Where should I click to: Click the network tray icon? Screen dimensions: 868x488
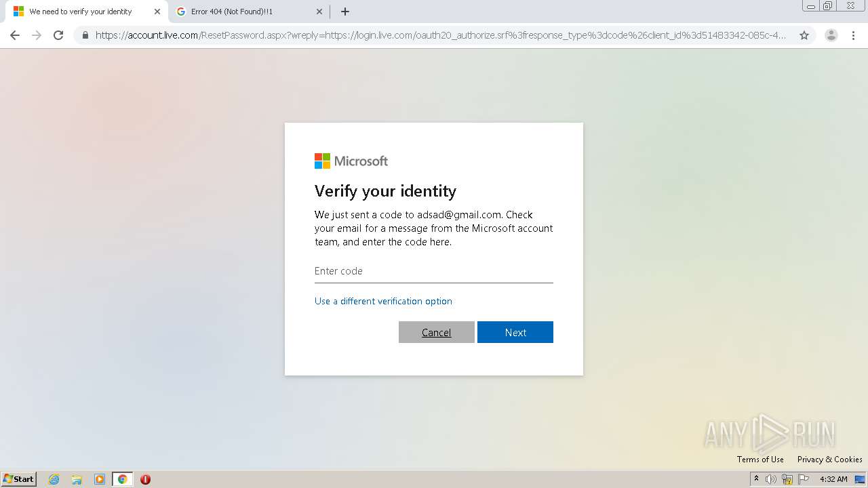pyautogui.click(x=787, y=479)
